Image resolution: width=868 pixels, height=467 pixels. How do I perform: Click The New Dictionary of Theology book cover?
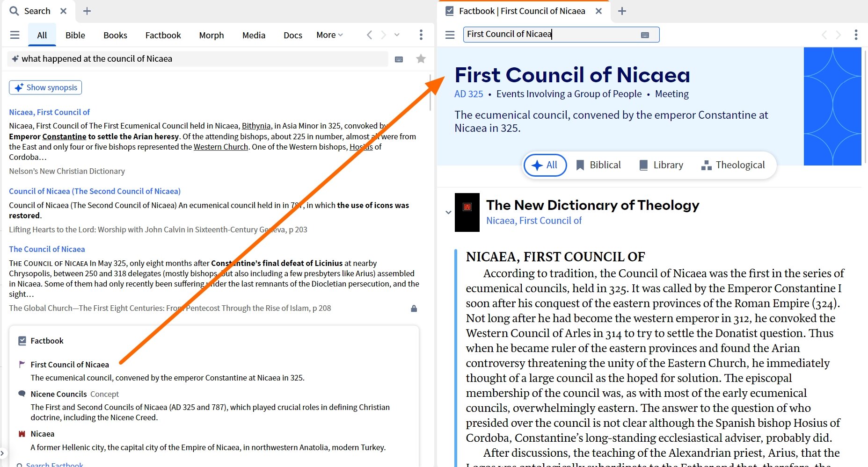(x=467, y=212)
